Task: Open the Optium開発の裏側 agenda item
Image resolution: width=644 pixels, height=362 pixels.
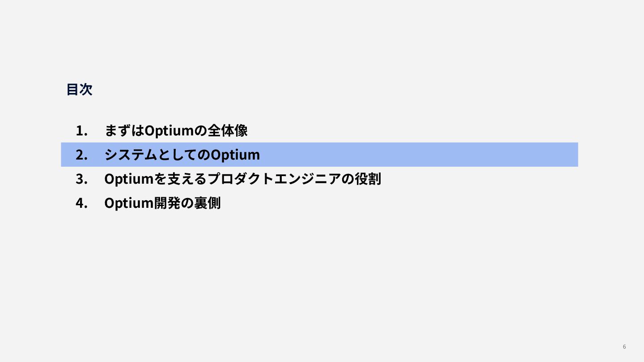Action: pos(162,203)
